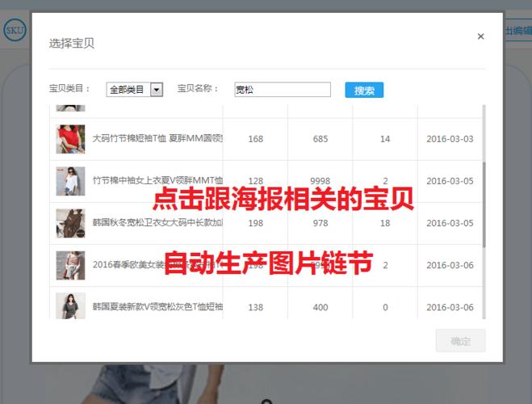Click the price cell 138

coord(255,307)
